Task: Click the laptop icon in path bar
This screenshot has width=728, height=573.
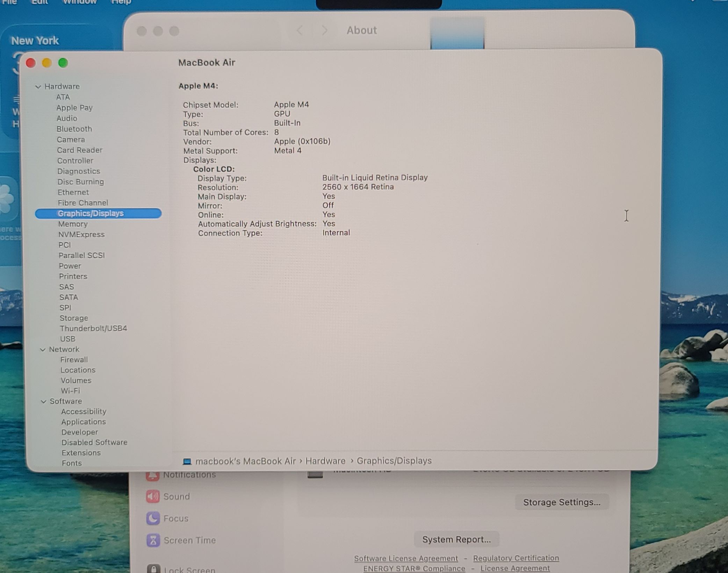Action: [x=187, y=461]
